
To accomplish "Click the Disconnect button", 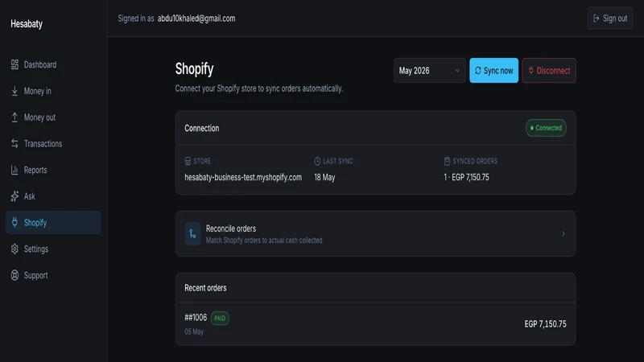I will (549, 71).
